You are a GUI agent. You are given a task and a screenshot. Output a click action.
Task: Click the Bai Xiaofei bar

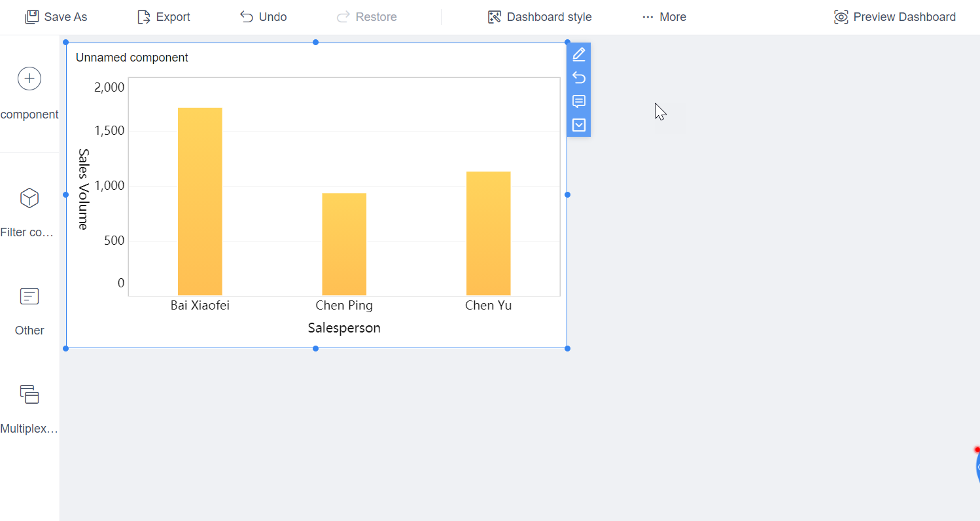point(200,202)
